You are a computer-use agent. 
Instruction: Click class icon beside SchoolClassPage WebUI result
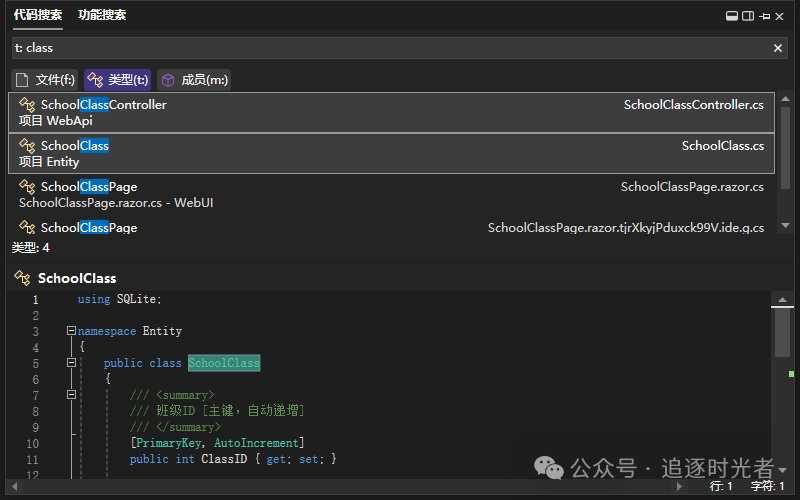pos(27,187)
